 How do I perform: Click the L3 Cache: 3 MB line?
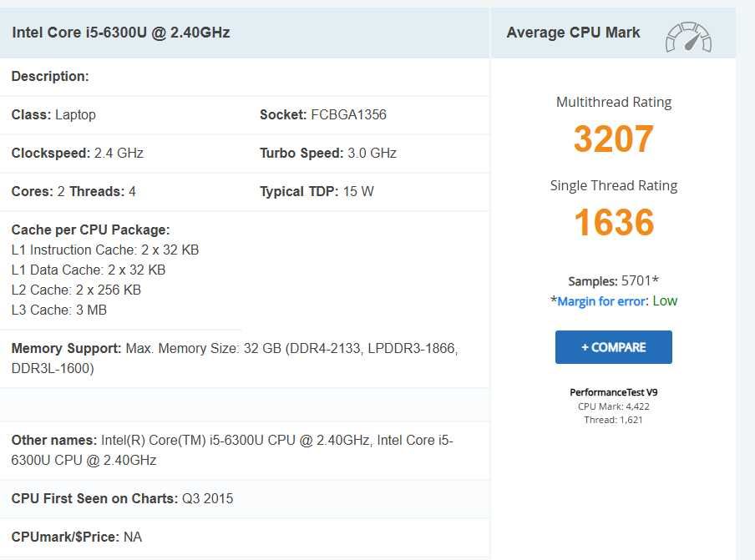59,310
